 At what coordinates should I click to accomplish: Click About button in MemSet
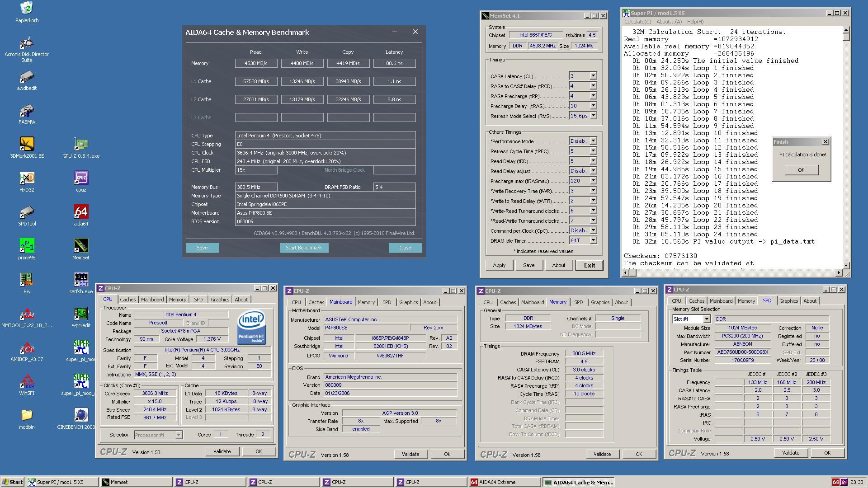558,265
